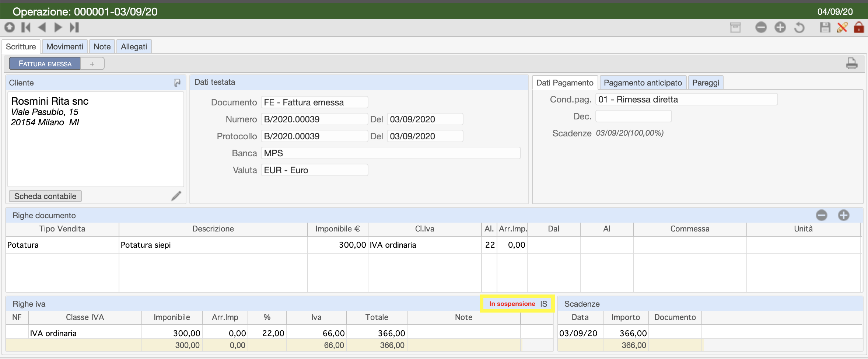Click the Scadenze text 03/09/20(100,00%)
The image size is (868, 359).
point(630,133)
